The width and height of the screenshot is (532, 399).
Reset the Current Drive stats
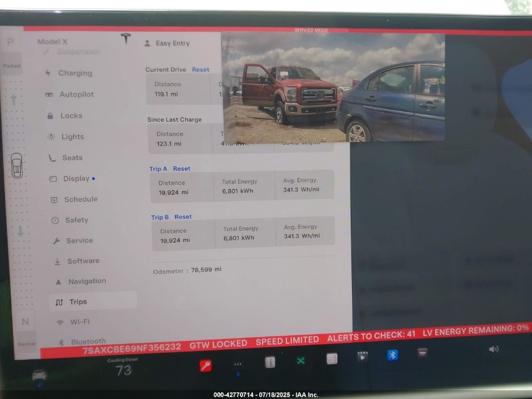click(x=201, y=70)
